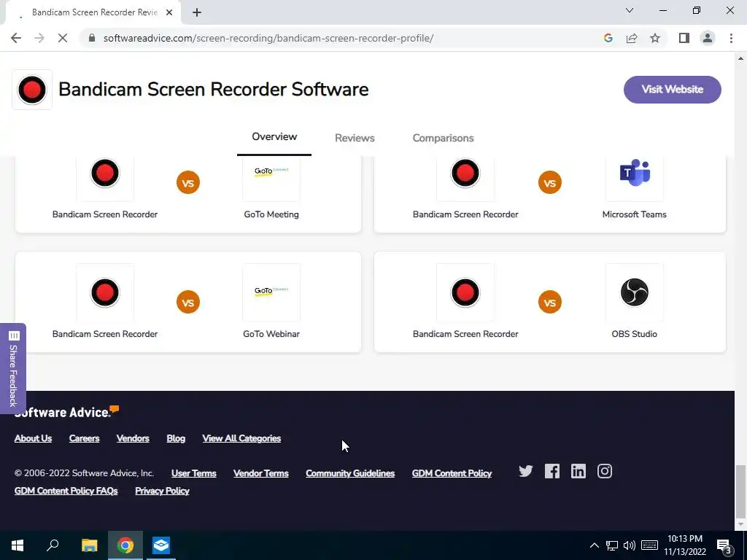
Task: Open the tab search chevron in the title bar
Action: coord(630,10)
